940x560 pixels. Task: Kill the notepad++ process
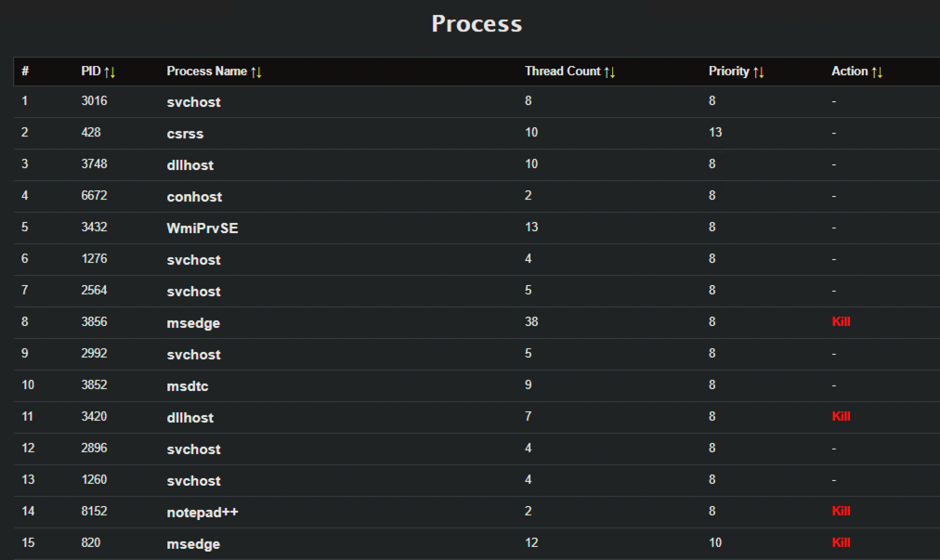pyautogui.click(x=841, y=512)
